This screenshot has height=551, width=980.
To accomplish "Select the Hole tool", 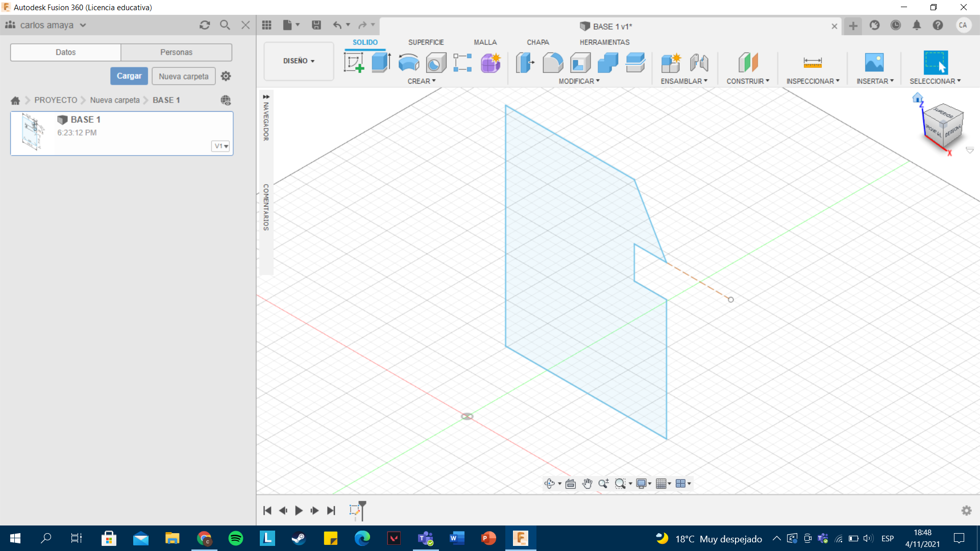I will click(x=436, y=63).
